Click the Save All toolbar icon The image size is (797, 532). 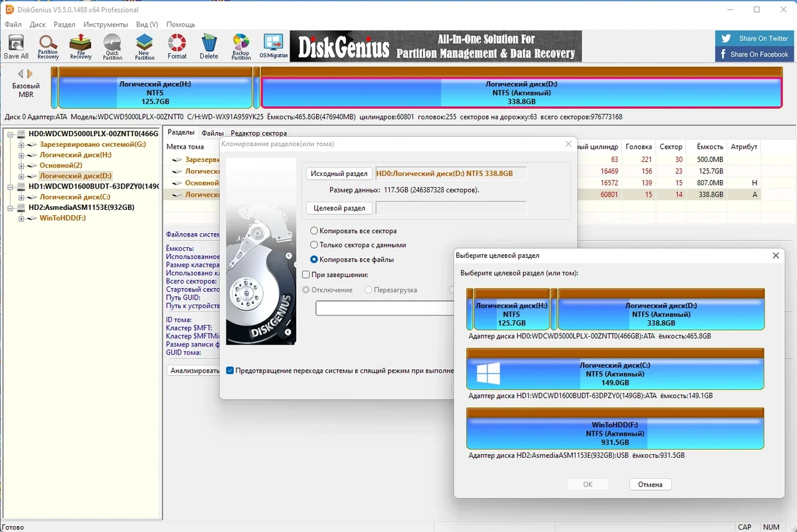click(x=16, y=46)
